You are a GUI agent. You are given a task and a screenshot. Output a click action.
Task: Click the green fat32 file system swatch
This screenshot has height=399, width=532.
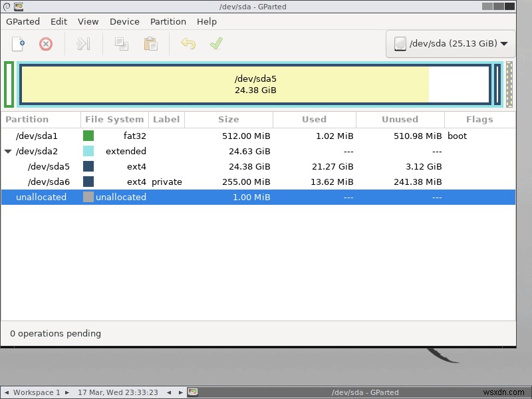[88, 136]
